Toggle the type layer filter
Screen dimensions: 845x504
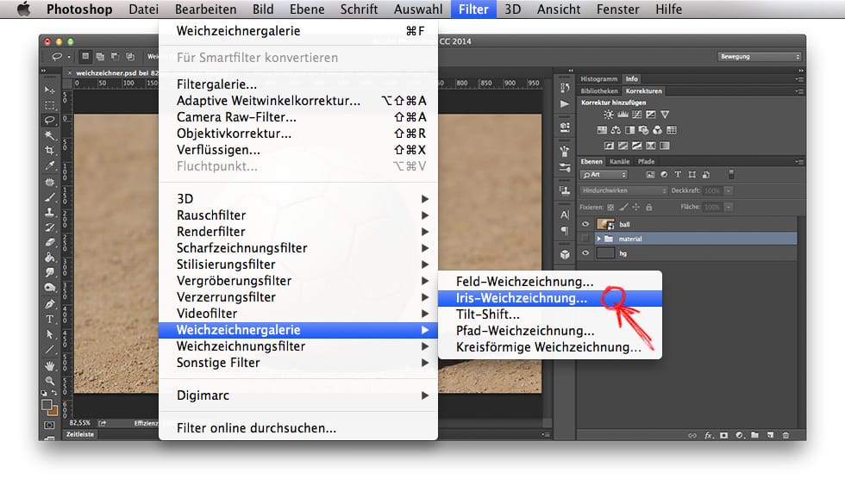[x=678, y=174]
